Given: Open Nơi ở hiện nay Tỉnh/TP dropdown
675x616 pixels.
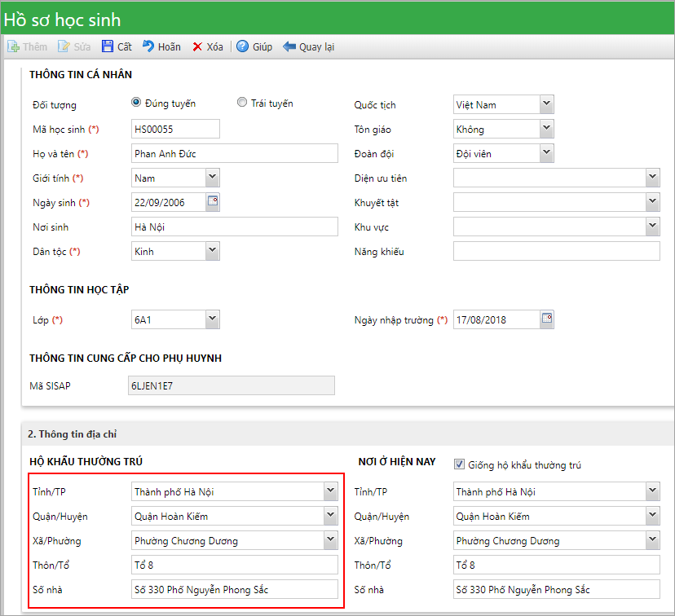Looking at the screenshot, I should point(653,491).
